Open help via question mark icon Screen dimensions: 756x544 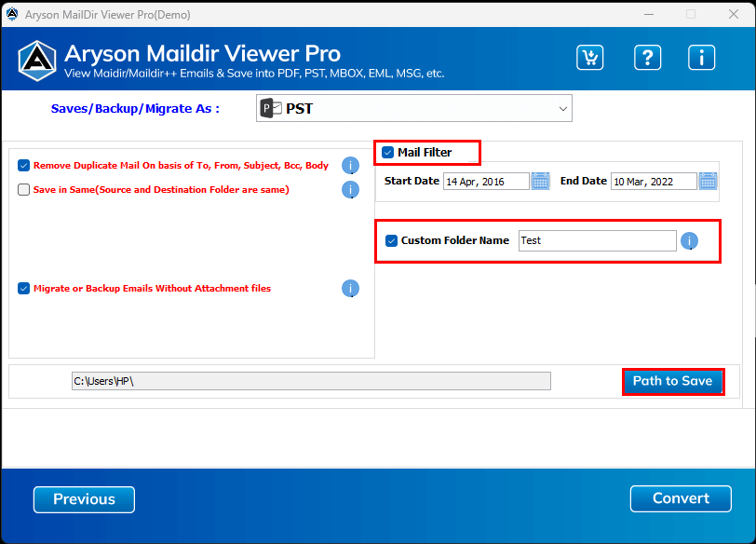coord(647,58)
